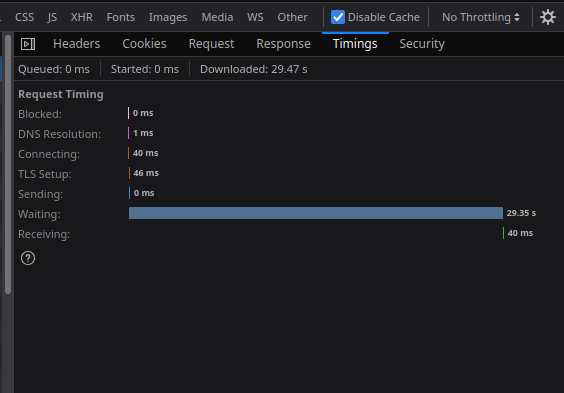Filter requests by CSS
Screen dimensions: 564x393
click(x=24, y=17)
